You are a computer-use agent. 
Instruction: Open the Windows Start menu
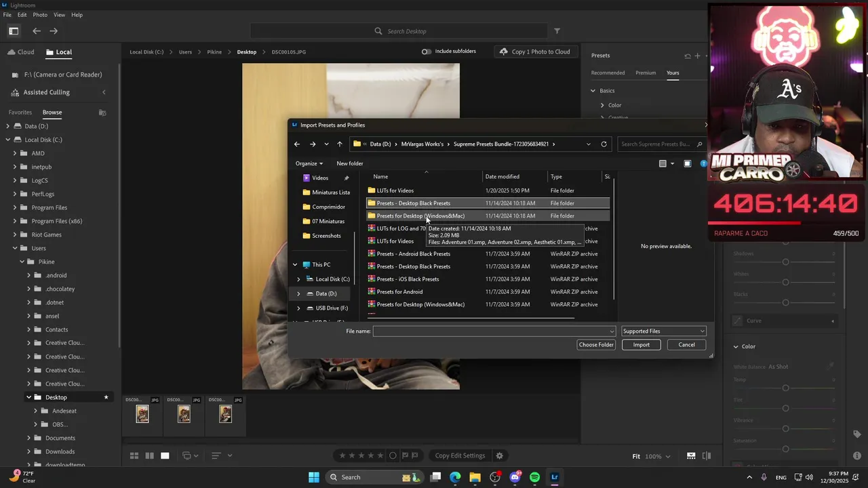tap(314, 477)
